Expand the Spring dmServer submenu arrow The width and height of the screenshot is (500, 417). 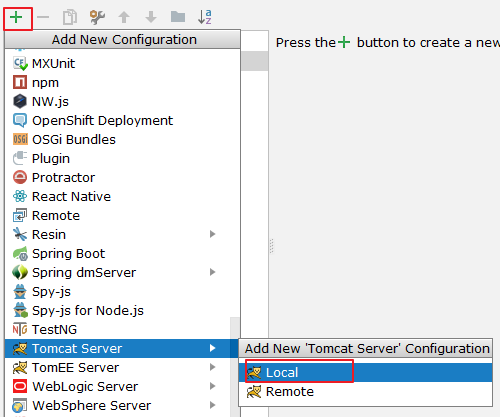(212, 272)
